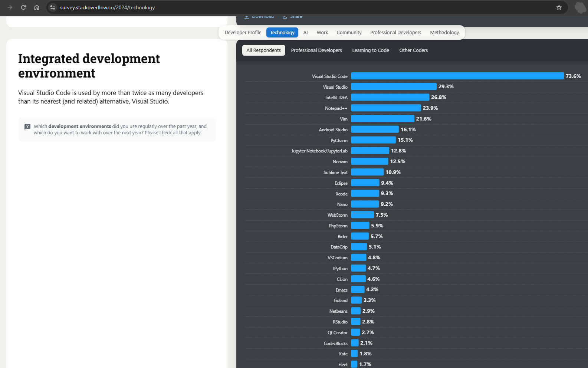Click the Xcode label
The image size is (588, 368).
click(342, 194)
